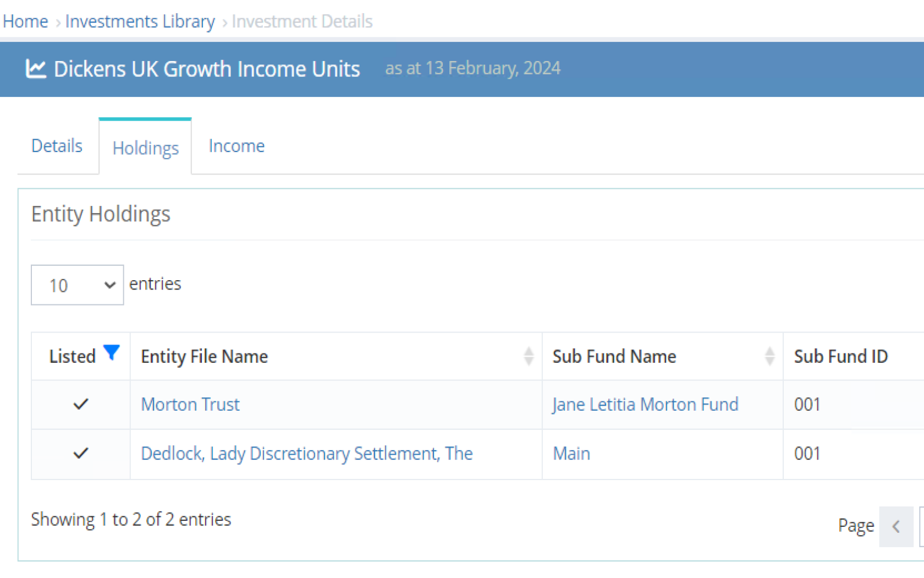Open the Main sub fund link
The width and height of the screenshot is (924, 578).
(x=571, y=454)
